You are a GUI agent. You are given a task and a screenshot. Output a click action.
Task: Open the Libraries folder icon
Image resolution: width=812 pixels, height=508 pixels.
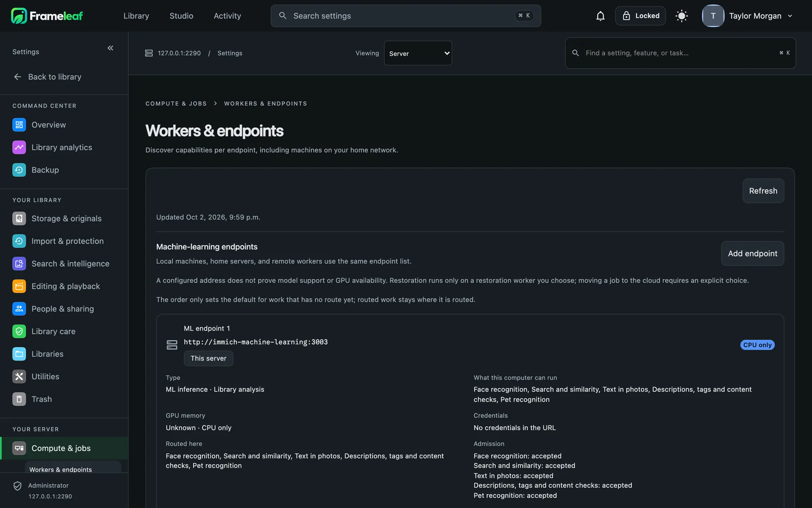point(19,354)
